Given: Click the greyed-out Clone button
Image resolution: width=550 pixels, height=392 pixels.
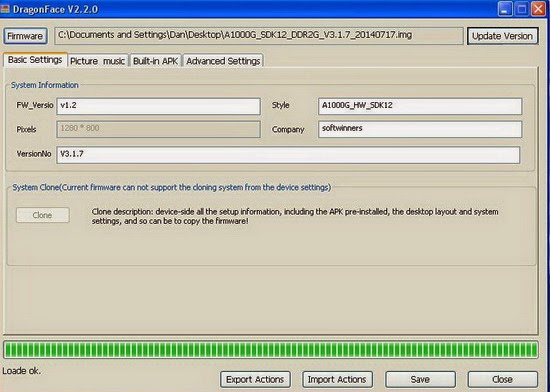Looking at the screenshot, I should pos(42,215).
